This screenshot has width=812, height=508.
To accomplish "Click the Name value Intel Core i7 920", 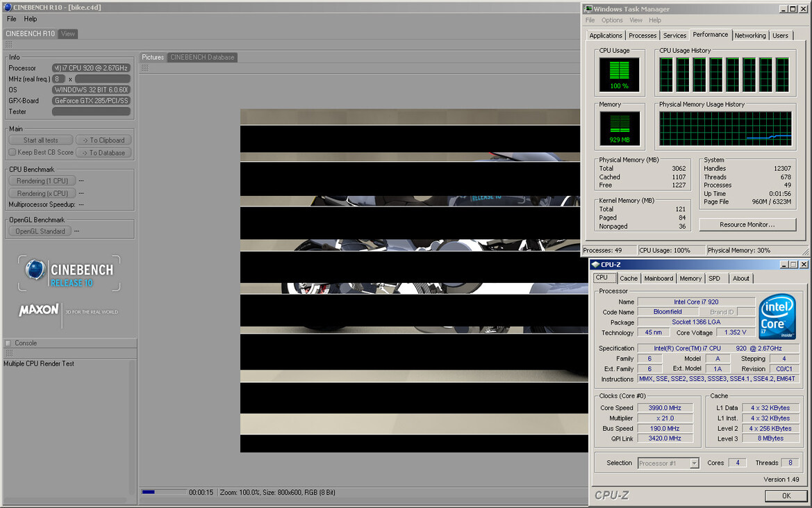I will (x=696, y=302).
